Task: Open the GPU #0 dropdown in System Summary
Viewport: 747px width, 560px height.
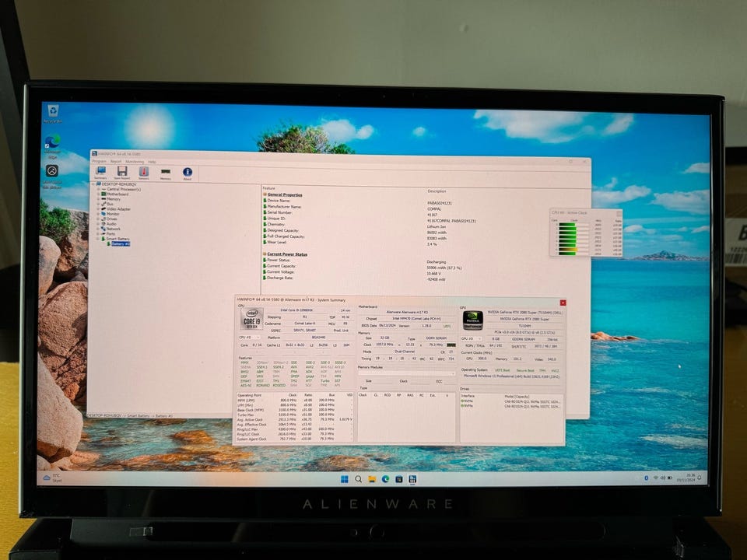Action: 471,338
